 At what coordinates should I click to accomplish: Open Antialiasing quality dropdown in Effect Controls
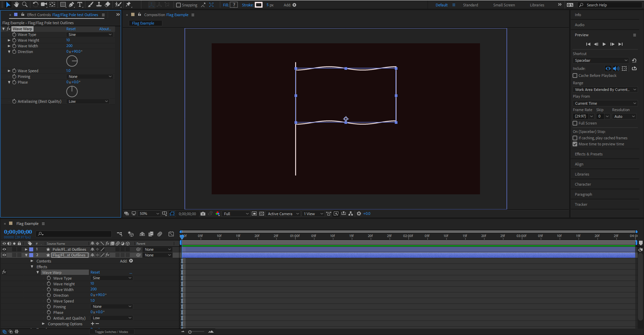click(x=88, y=101)
